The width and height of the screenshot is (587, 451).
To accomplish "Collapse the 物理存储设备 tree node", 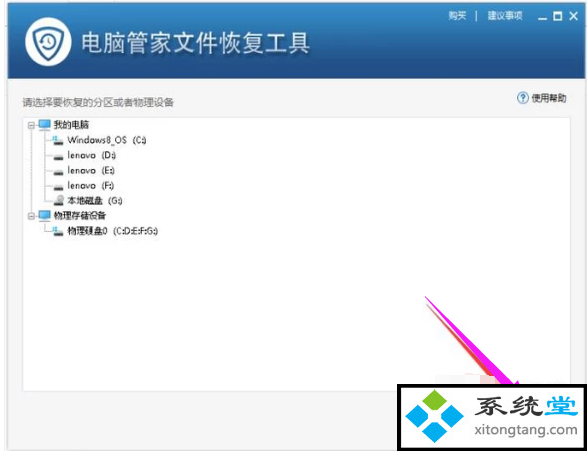I will click(x=31, y=216).
